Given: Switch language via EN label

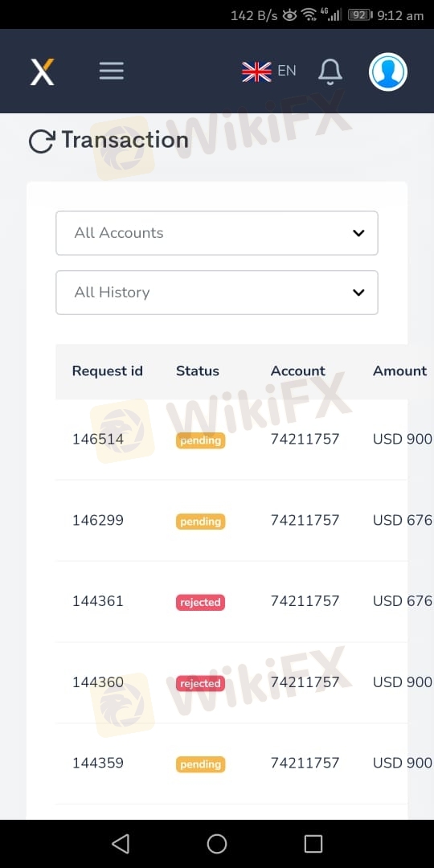Looking at the screenshot, I should pyautogui.click(x=287, y=71).
